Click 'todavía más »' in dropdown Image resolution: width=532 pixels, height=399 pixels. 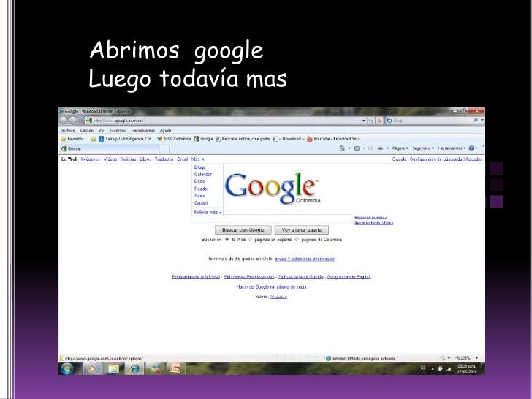[208, 213]
